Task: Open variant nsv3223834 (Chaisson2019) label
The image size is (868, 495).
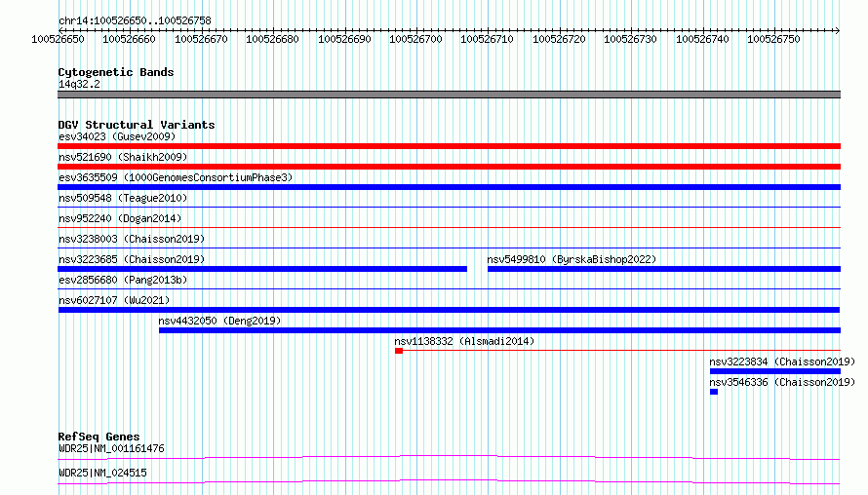Action: tap(782, 362)
